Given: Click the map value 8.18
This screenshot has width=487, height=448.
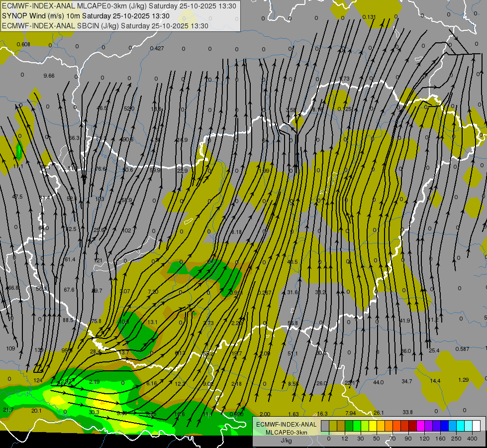Looking at the screenshot, I should click(236, 232).
